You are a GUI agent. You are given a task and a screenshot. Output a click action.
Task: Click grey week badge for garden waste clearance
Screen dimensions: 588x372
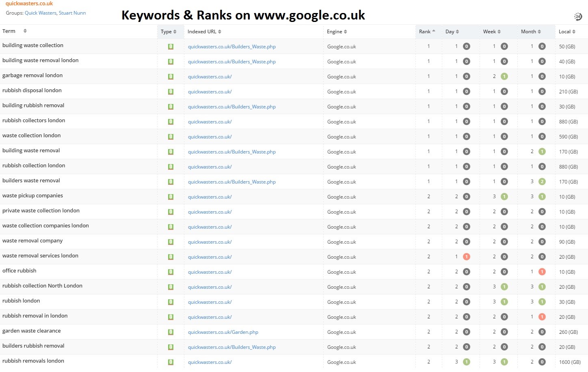tap(504, 332)
